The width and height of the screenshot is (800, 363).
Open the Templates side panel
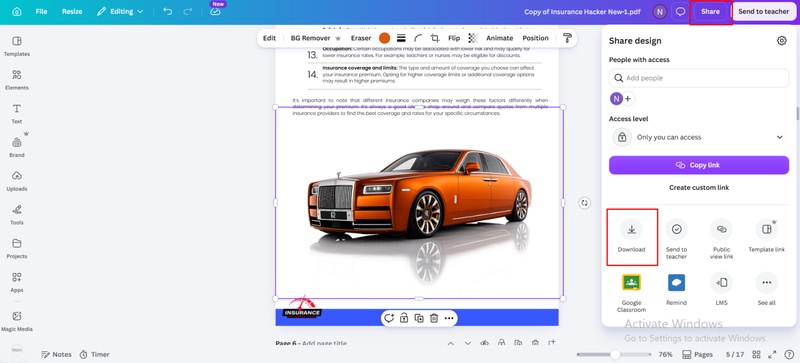tap(17, 46)
